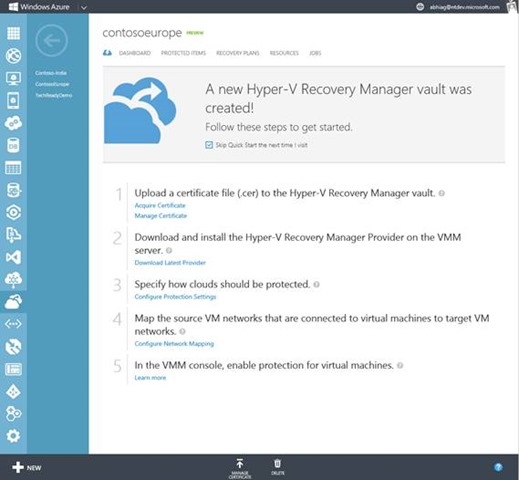Open Settings gear icon in sidebar
The width and height of the screenshot is (519, 480).
tap(13, 436)
